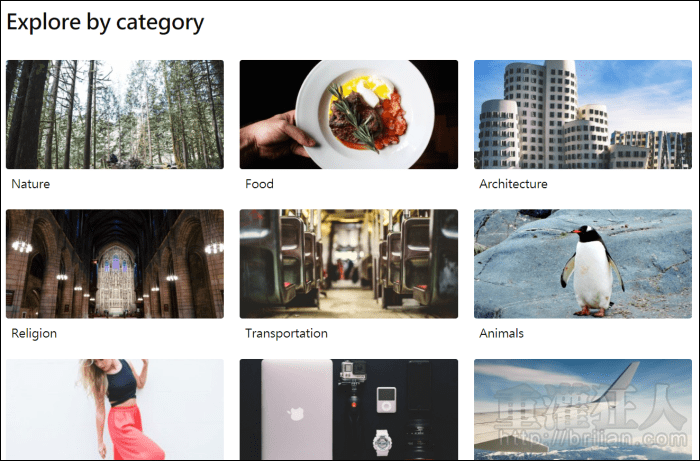Open the Food category link
The image size is (700, 461).
tap(259, 184)
